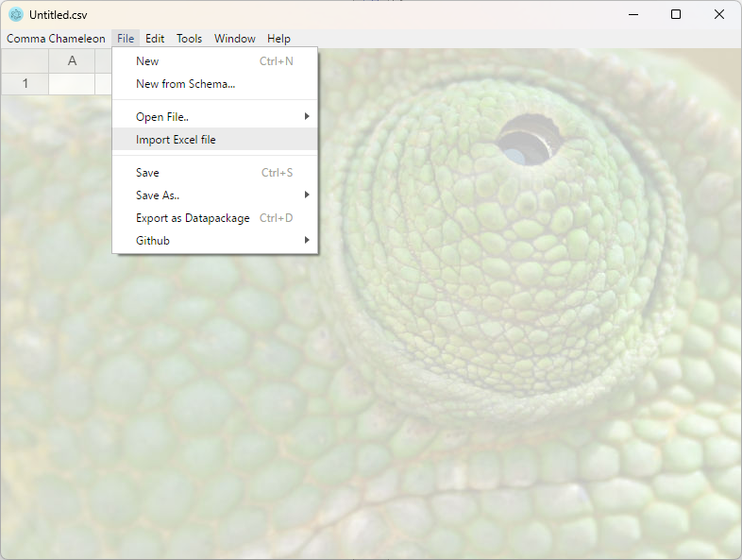This screenshot has width=742, height=560.
Task: Expand the Save As.. submenu
Action: (215, 195)
